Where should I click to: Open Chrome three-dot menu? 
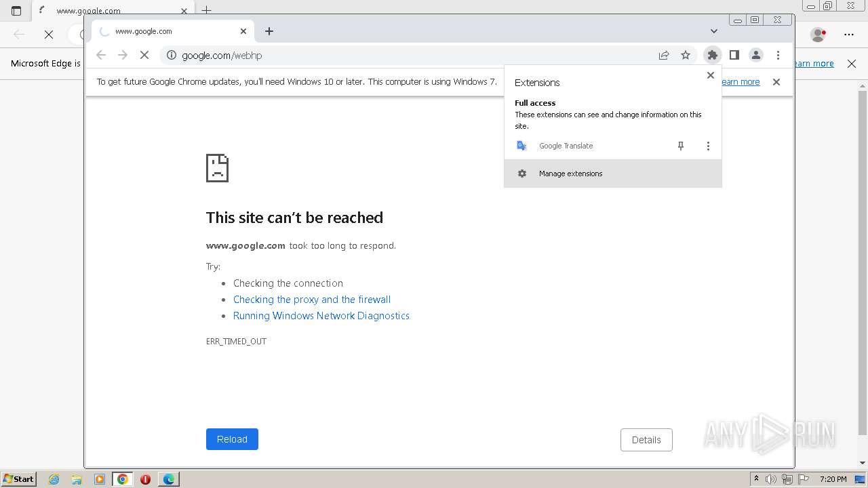(778, 55)
